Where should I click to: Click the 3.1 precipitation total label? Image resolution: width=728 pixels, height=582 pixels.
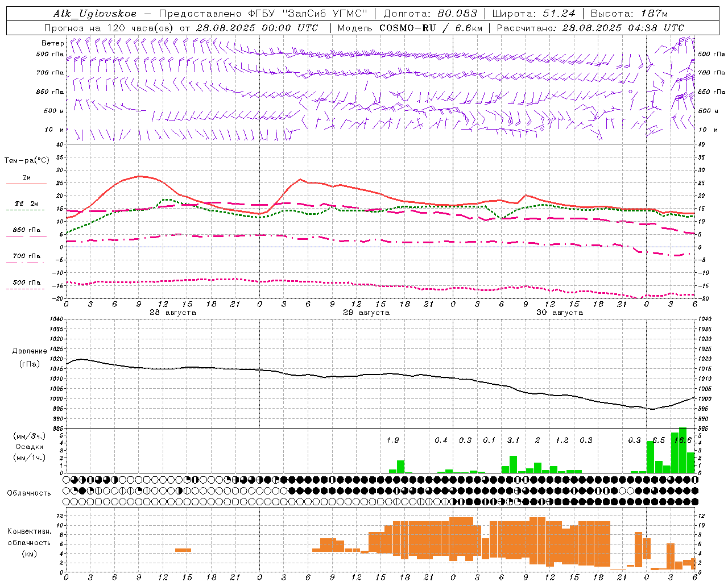pyautogui.click(x=513, y=440)
